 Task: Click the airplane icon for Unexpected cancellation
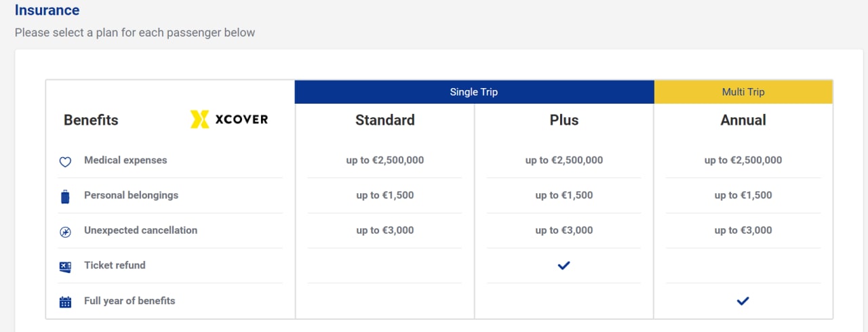pos(65,232)
